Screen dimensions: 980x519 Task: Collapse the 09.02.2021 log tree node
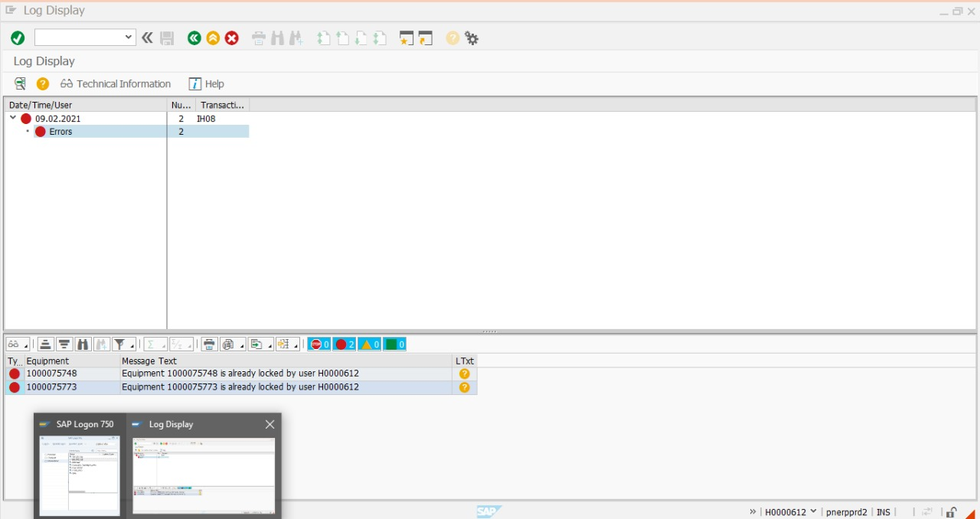click(x=13, y=118)
